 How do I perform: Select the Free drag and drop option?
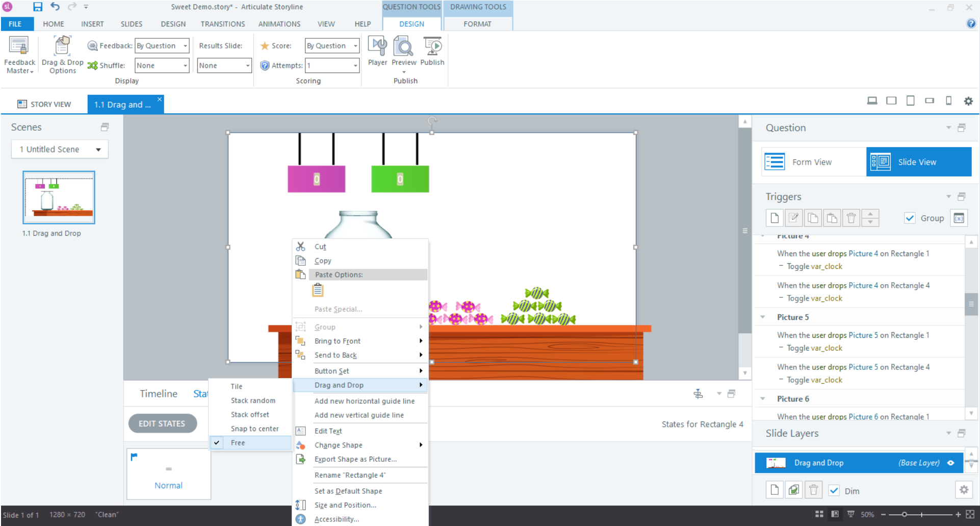[250, 443]
